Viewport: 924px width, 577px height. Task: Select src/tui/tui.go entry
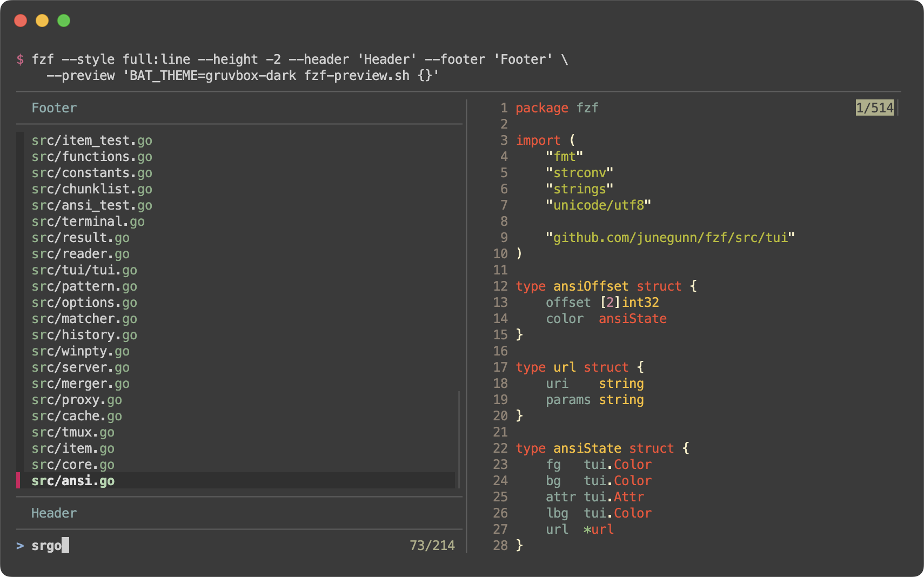pyautogui.click(x=84, y=270)
